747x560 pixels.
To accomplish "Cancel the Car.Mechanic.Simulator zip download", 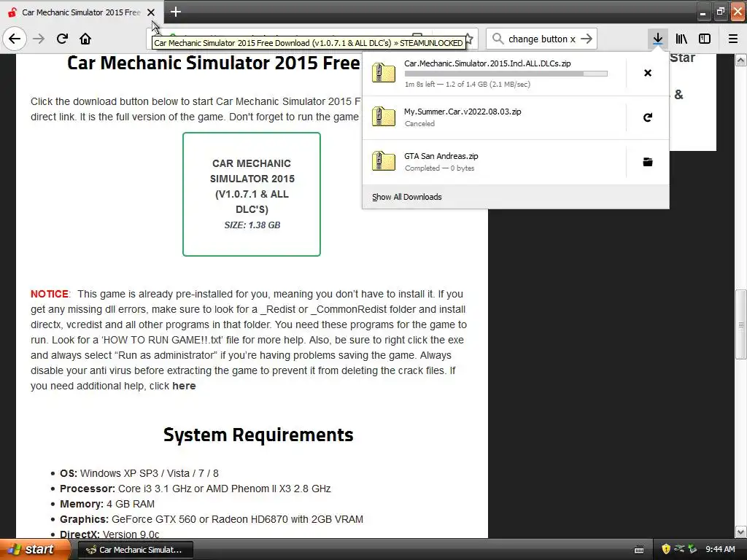I will point(648,73).
